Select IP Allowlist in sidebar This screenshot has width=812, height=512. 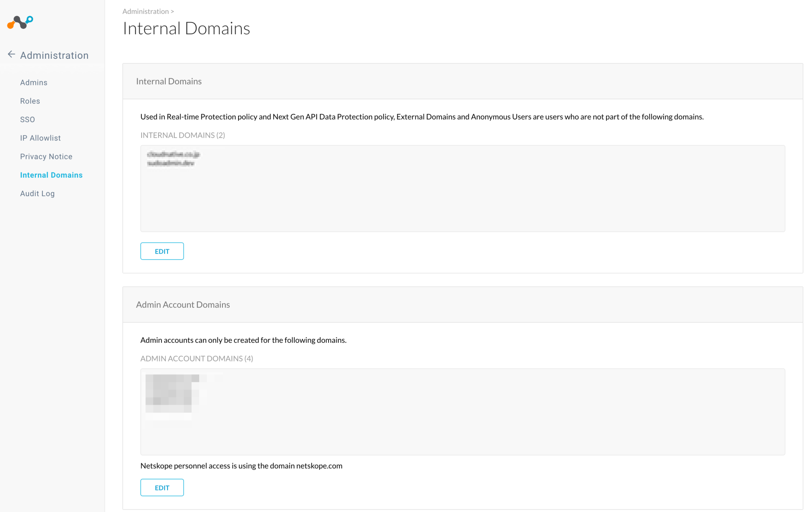pos(40,138)
